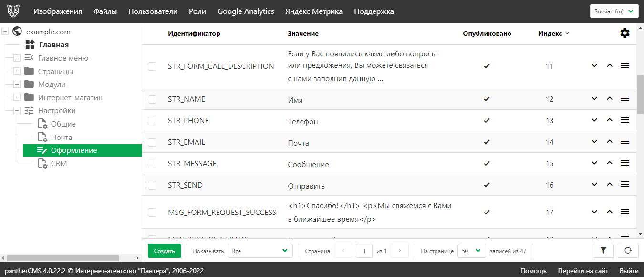The width and height of the screenshot is (644, 277).
Task: Expand the Страницы tree node
Action: coord(17,71)
